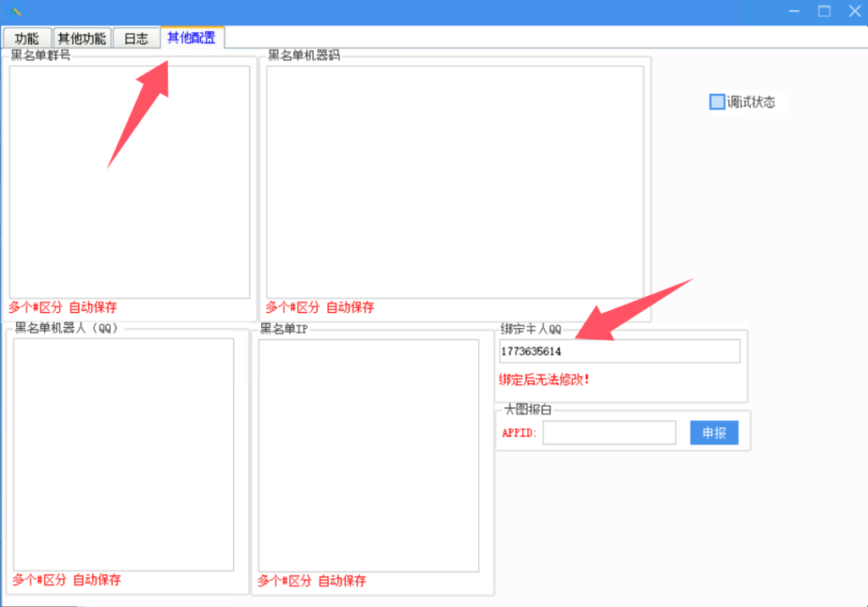Image resolution: width=868 pixels, height=607 pixels.
Task: Minimize the window
Action: click(x=793, y=11)
